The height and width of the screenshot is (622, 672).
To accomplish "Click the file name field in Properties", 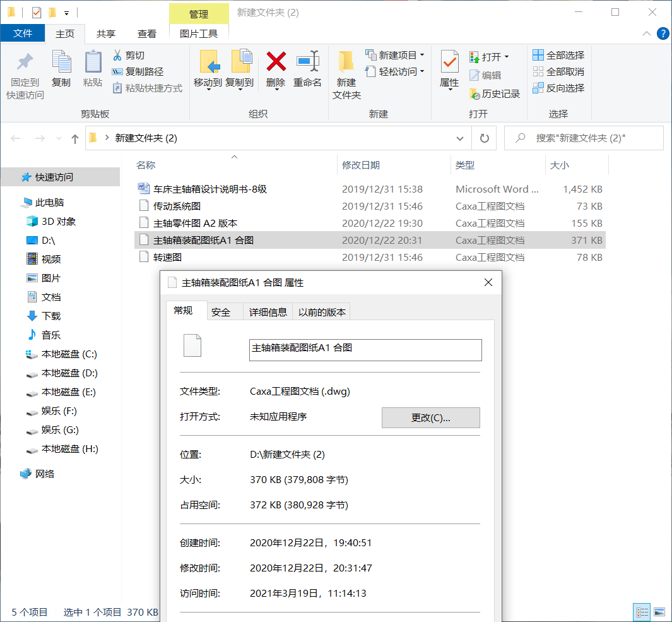I will 365,350.
